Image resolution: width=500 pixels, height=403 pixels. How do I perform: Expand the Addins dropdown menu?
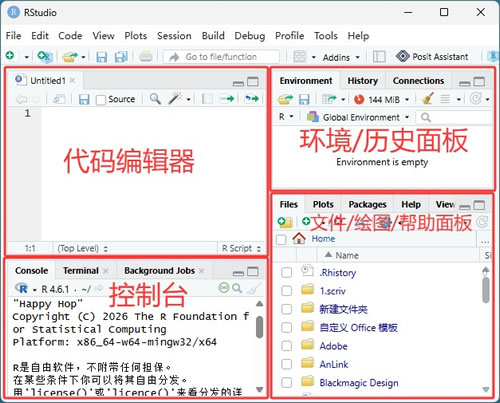tap(341, 57)
